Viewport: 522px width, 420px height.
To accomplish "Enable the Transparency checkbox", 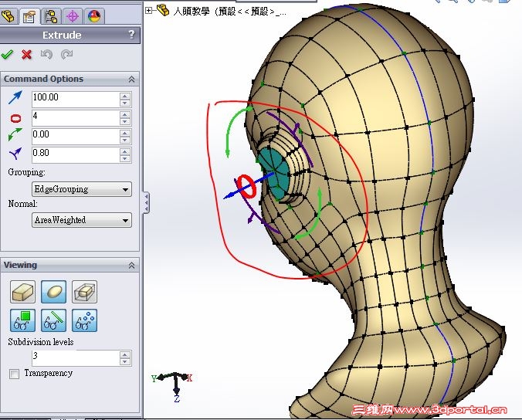I will (x=15, y=374).
